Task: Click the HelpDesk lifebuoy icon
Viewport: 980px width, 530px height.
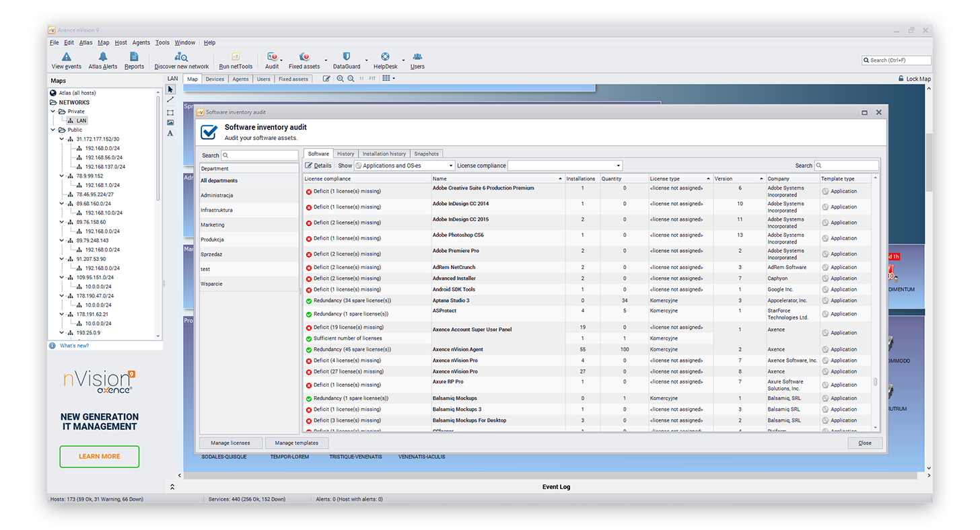Action: pos(385,57)
